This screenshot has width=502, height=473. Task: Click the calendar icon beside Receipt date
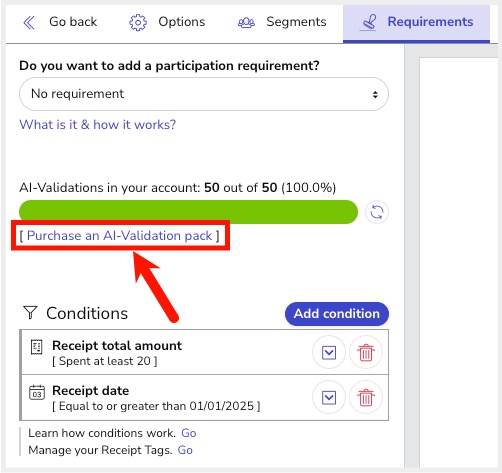click(x=37, y=392)
